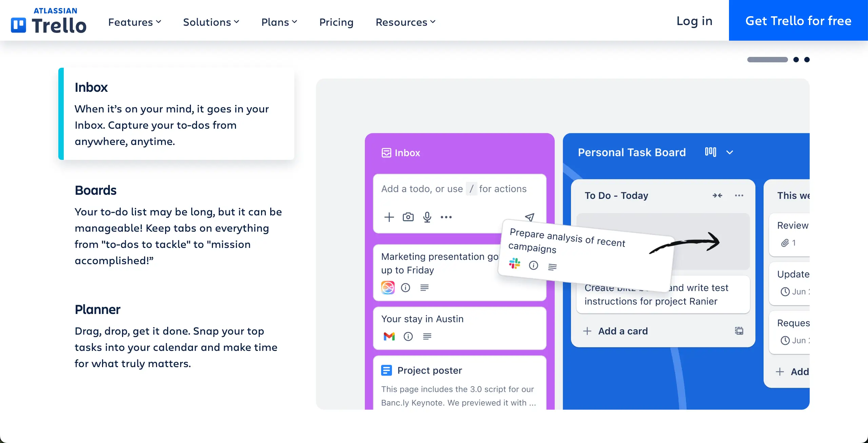Click the clock icon on the Update card
Image resolution: width=868 pixels, height=443 pixels.
pos(785,292)
